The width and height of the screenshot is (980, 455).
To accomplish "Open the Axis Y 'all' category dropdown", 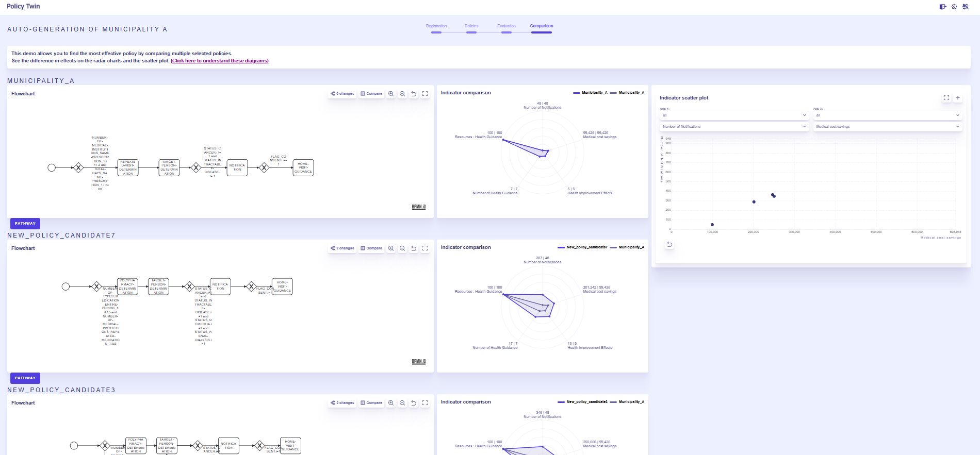I will tap(733, 115).
